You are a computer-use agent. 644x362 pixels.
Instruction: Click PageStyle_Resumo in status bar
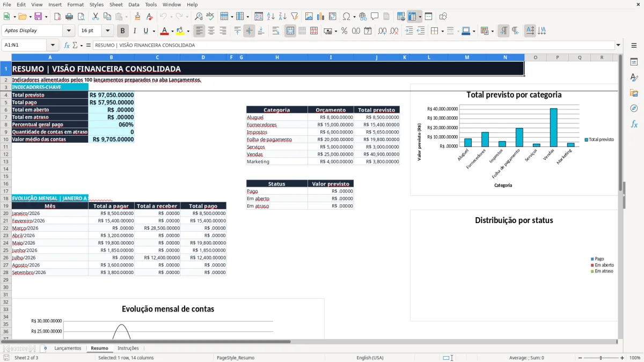[x=236, y=358]
